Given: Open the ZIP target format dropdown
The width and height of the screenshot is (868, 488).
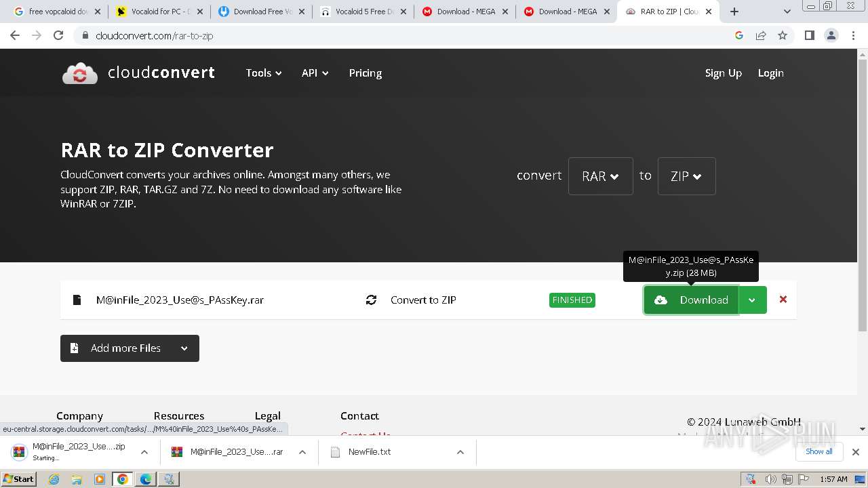Looking at the screenshot, I should [686, 176].
